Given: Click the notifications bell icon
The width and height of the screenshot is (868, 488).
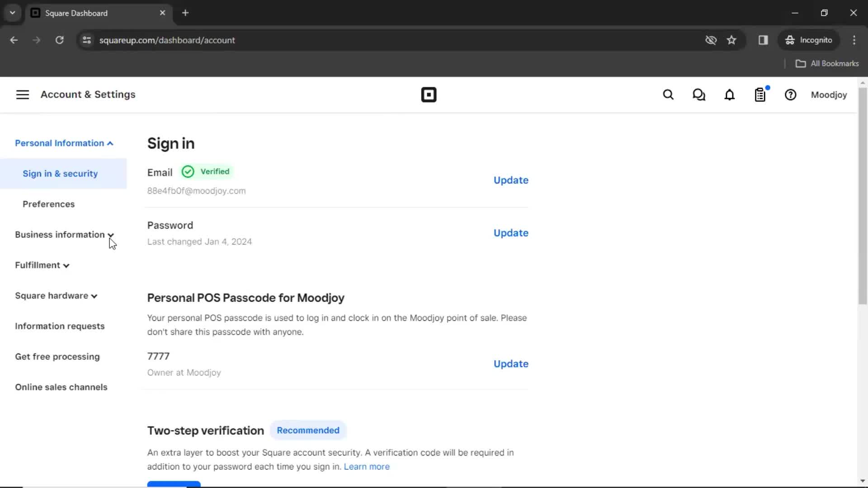Looking at the screenshot, I should coord(729,95).
